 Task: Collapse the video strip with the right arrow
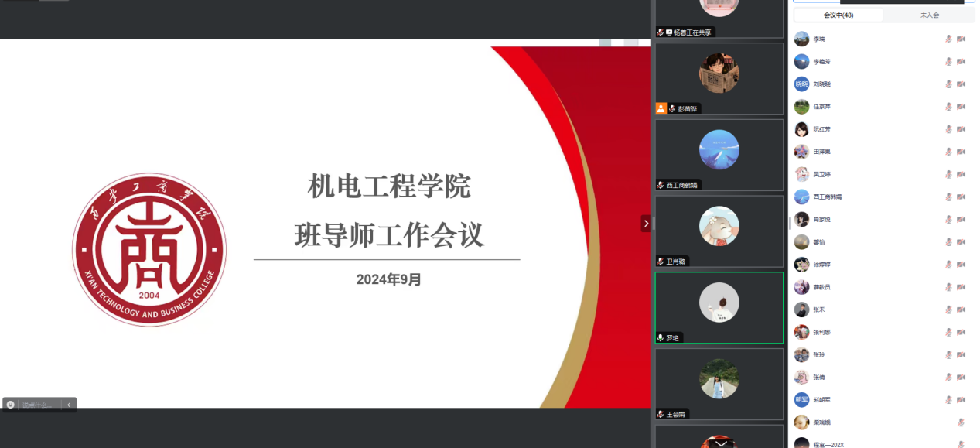click(x=646, y=224)
